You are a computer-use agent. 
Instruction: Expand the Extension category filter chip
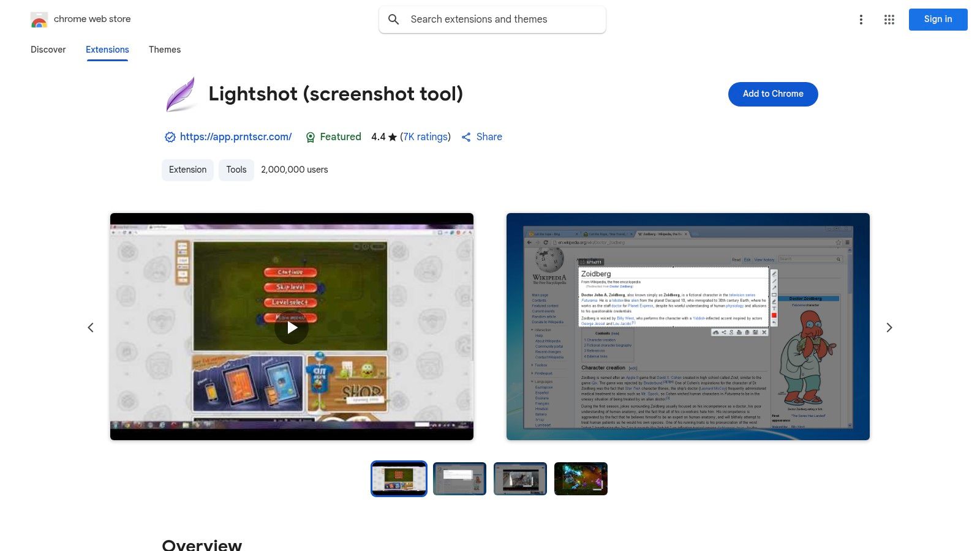tap(187, 170)
